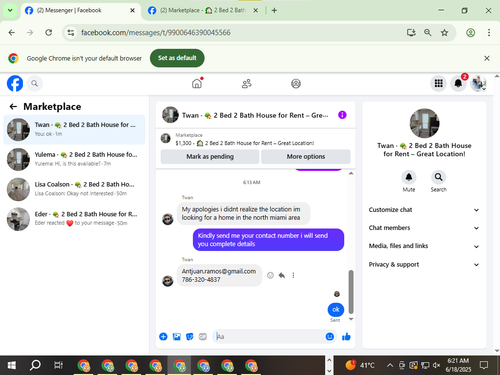Viewport: 500px width, 375px height.
Task: Open the Notifications bell
Action: 458,83
